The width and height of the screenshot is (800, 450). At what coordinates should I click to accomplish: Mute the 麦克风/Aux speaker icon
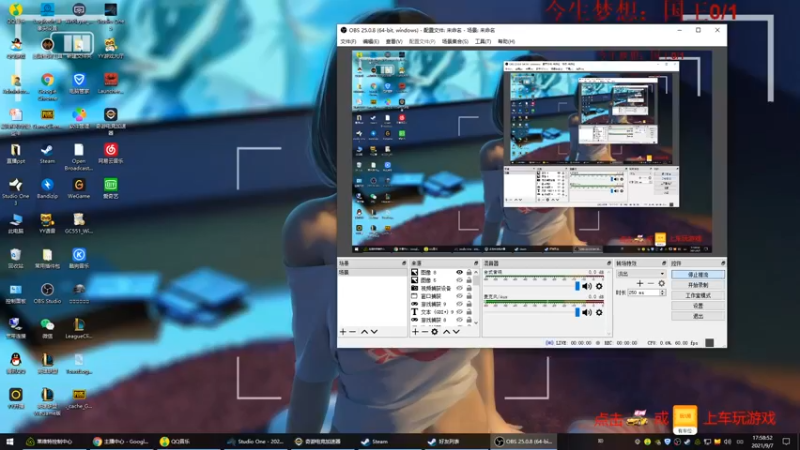[x=587, y=312]
